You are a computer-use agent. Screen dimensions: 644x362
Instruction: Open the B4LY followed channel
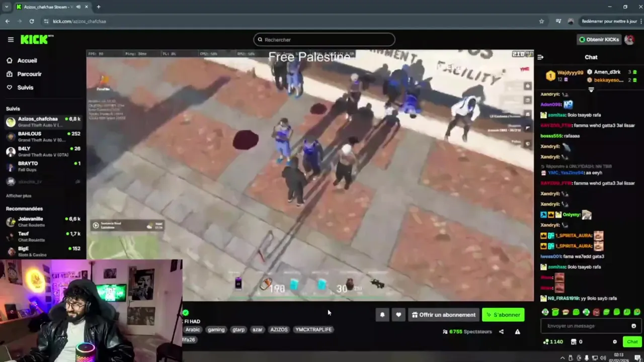click(43, 151)
